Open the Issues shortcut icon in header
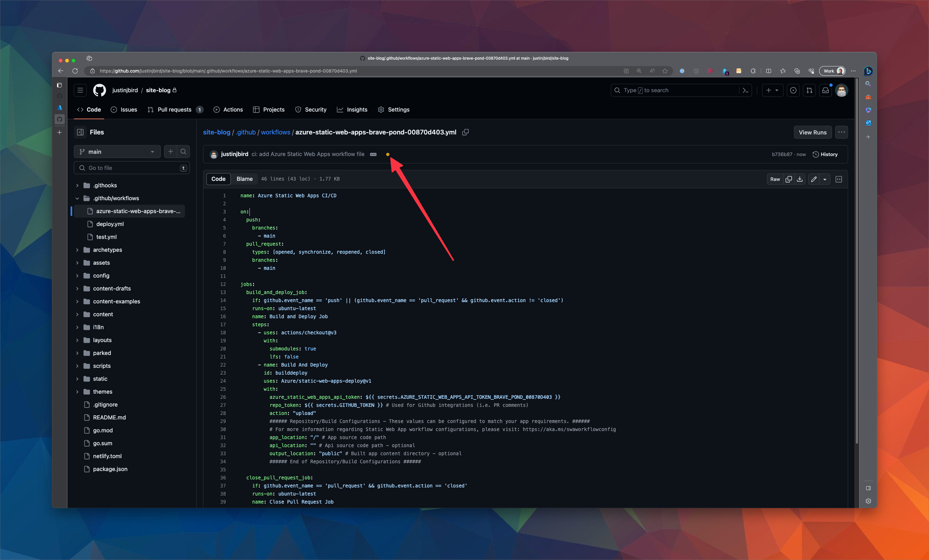Viewport: 929px width, 560px height. point(793,90)
